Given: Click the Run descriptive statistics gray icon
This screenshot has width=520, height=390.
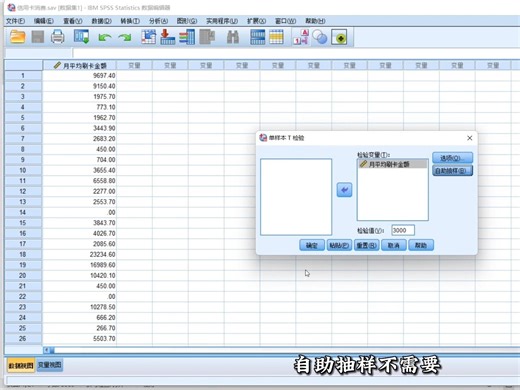Looking at the screenshot, I should [207, 37].
